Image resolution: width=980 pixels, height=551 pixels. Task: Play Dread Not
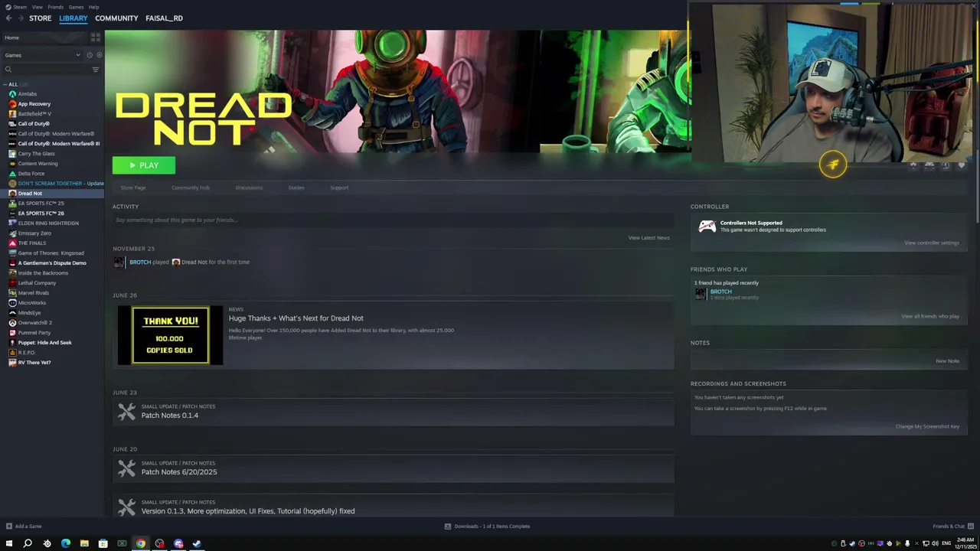coord(144,165)
